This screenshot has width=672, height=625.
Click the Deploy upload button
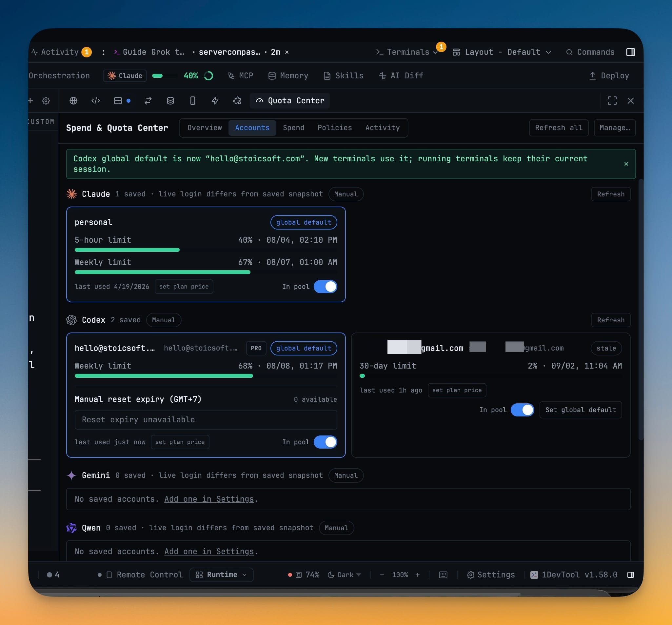click(x=609, y=76)
